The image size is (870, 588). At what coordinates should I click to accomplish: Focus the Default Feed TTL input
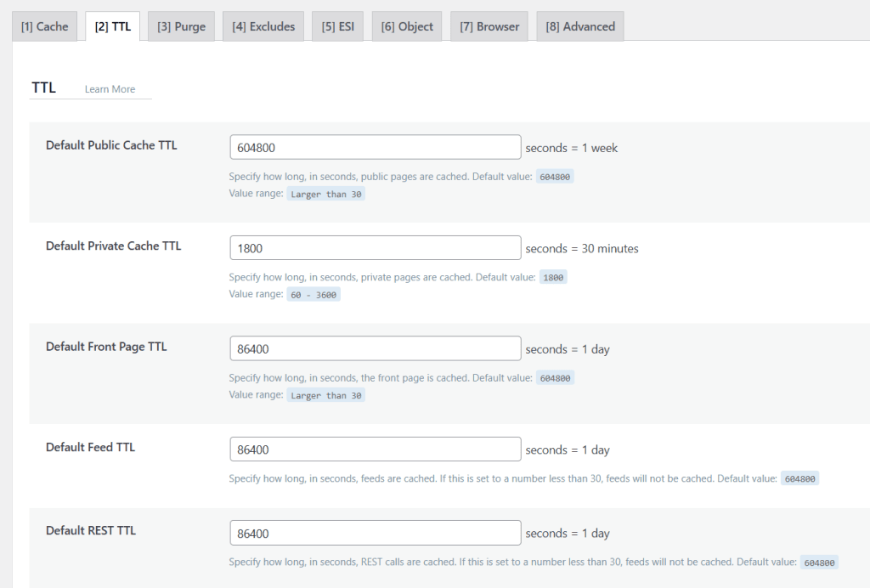375,449
